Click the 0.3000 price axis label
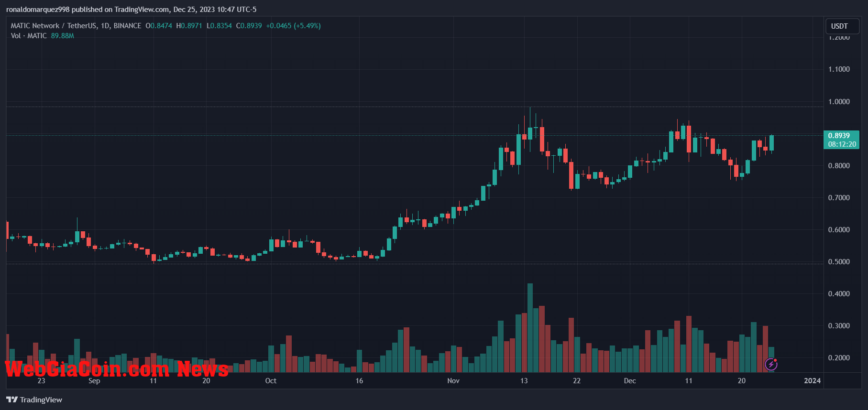868x410 pixels. tap(839, 326)
